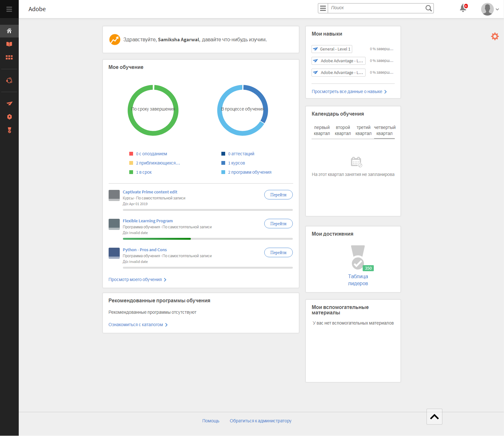The image size is (504, 436).
Task: Click the scroll-to-top arrow button
Action: click(434, 417)
